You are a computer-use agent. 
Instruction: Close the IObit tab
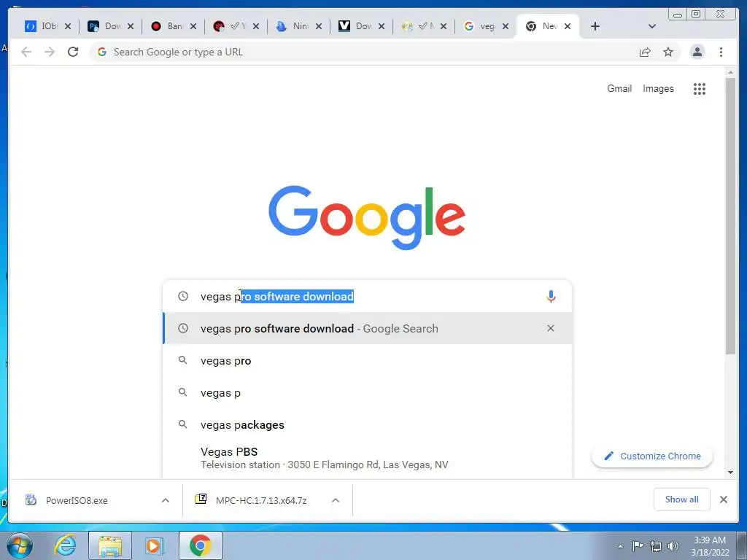[x=68, y=26]
